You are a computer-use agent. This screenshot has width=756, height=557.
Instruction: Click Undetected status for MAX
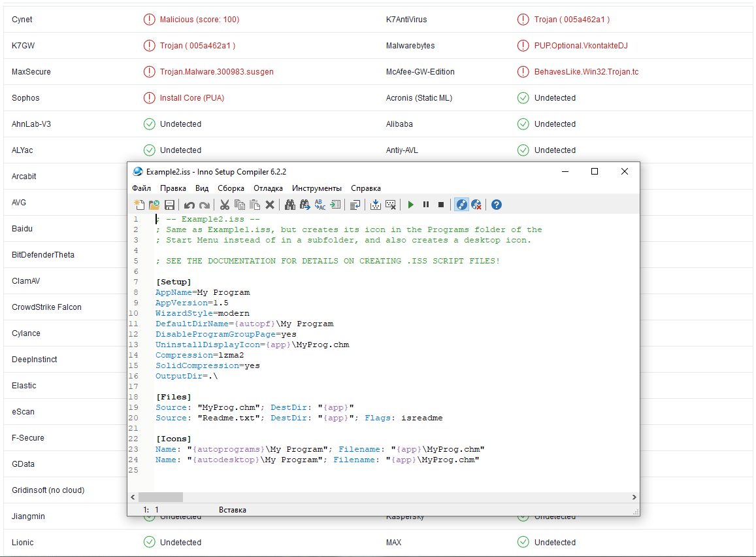click(555, 542)
